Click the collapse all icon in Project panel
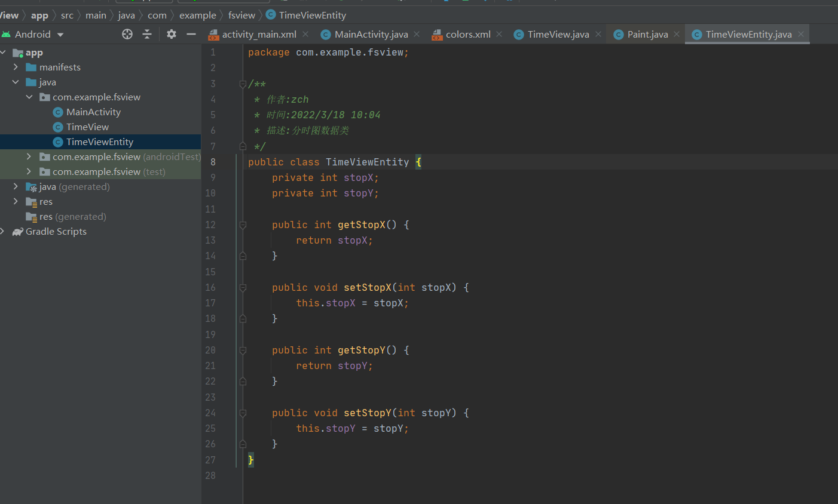The image size is (838, 504). pyautogui.click(x=147, y=35)
